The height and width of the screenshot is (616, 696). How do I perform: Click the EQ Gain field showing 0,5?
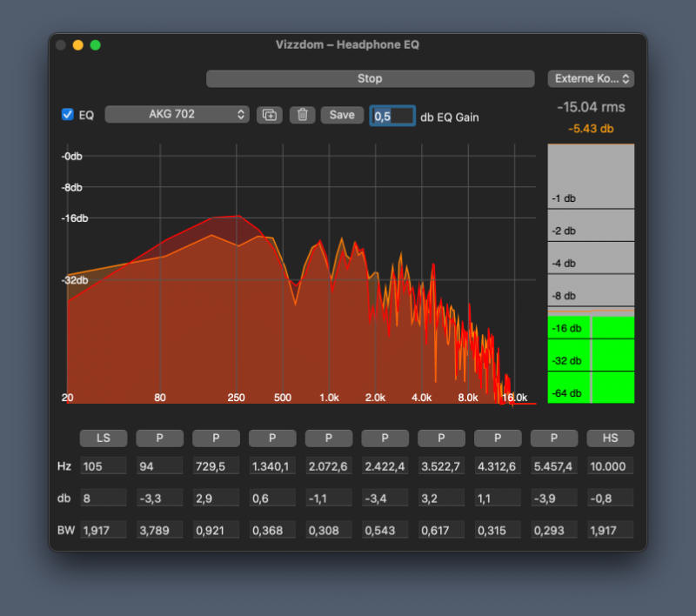pos(392,116)
